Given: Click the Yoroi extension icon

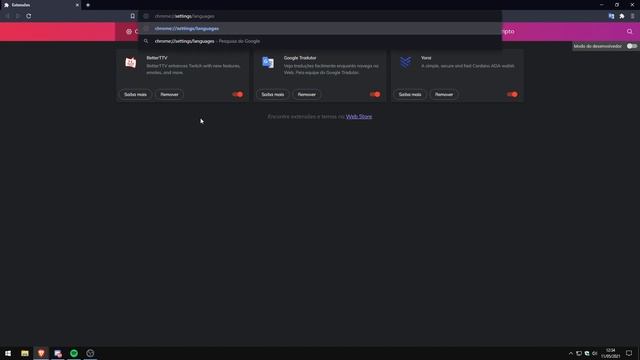Looking at the screenshot, I should pyautogui.click(x=405, y=62).
